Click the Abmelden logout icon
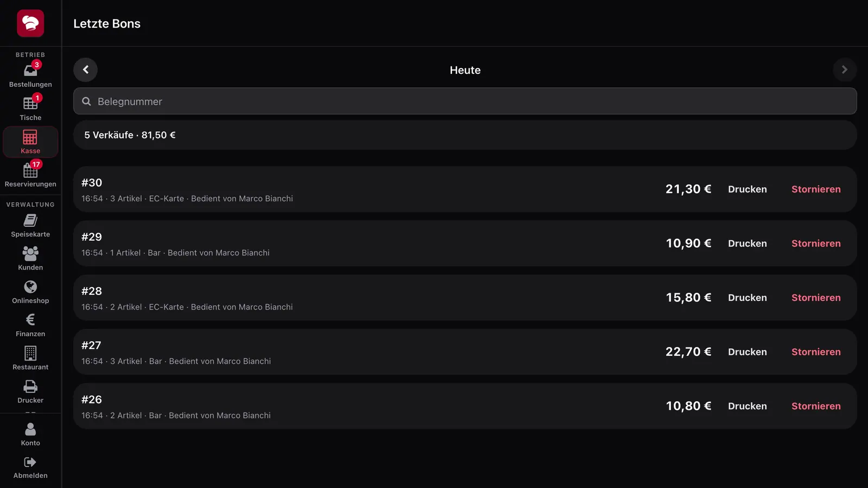Image resolution: width=868 pixels, height=488 pixels. (30, 462)
